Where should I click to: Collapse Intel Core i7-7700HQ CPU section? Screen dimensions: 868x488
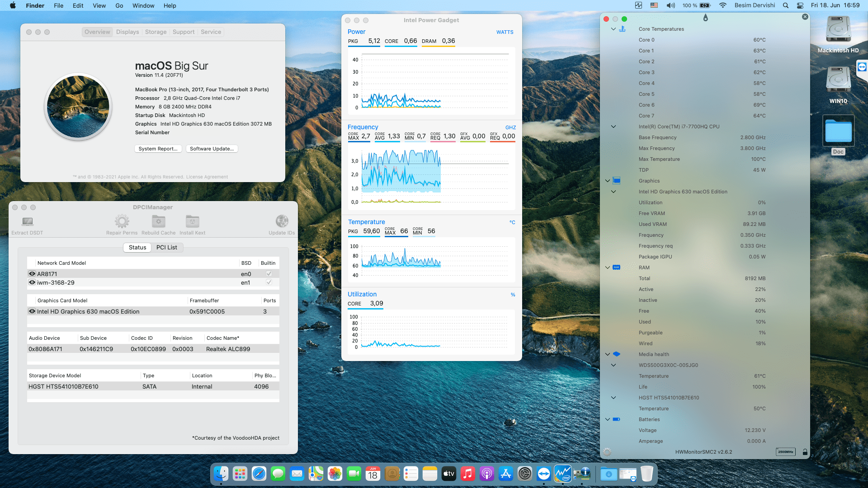[x=613, y=127]
